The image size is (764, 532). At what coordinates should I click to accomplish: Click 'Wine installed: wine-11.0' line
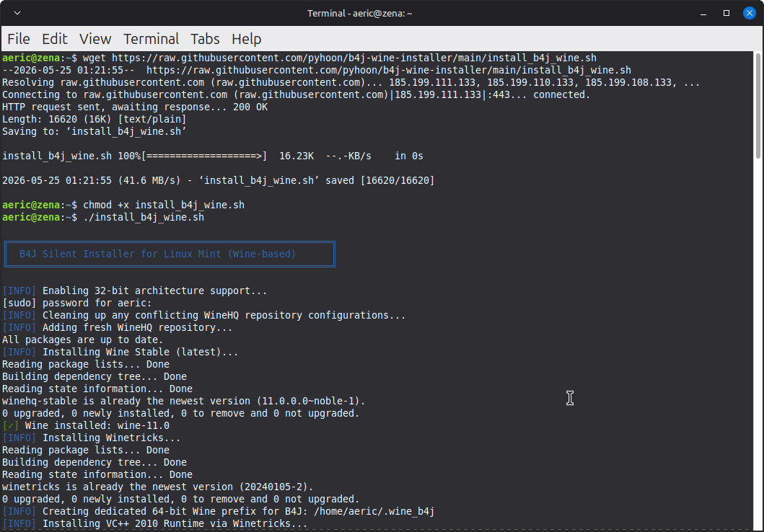[86, 425]
